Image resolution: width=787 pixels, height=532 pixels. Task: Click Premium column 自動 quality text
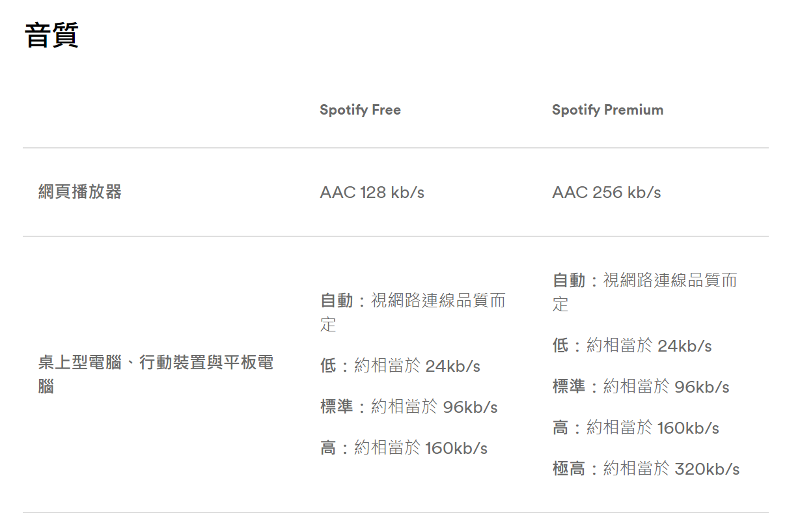click(644, 292)
